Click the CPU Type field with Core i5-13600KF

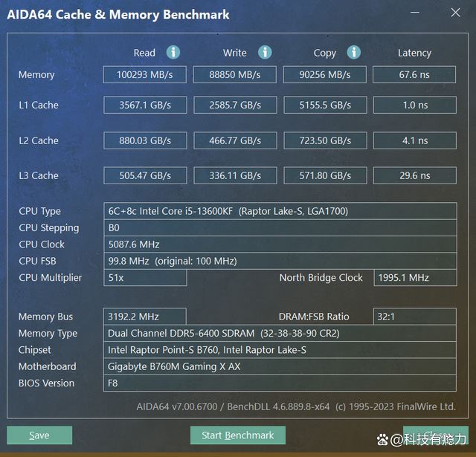[280, 211]
